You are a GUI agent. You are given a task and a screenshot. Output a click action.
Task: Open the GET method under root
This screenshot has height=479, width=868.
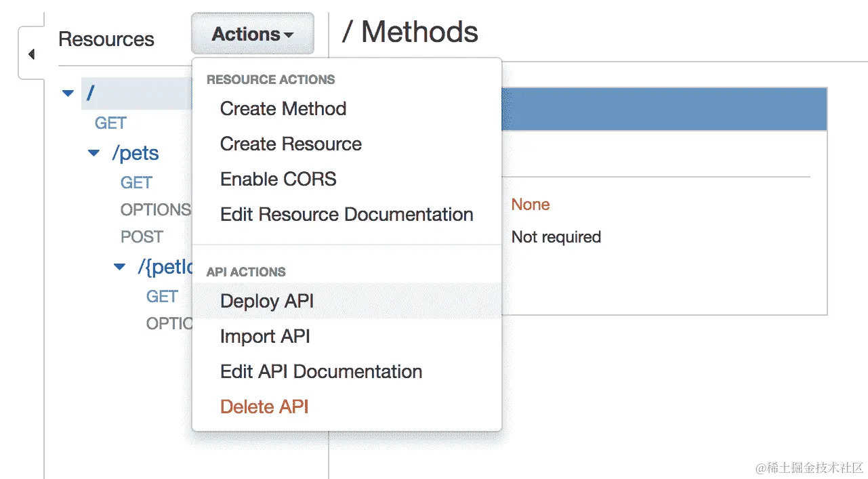point(110,123)
